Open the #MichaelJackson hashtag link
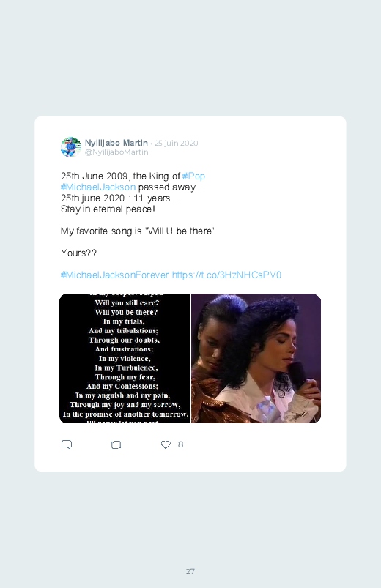 [98, 187]
